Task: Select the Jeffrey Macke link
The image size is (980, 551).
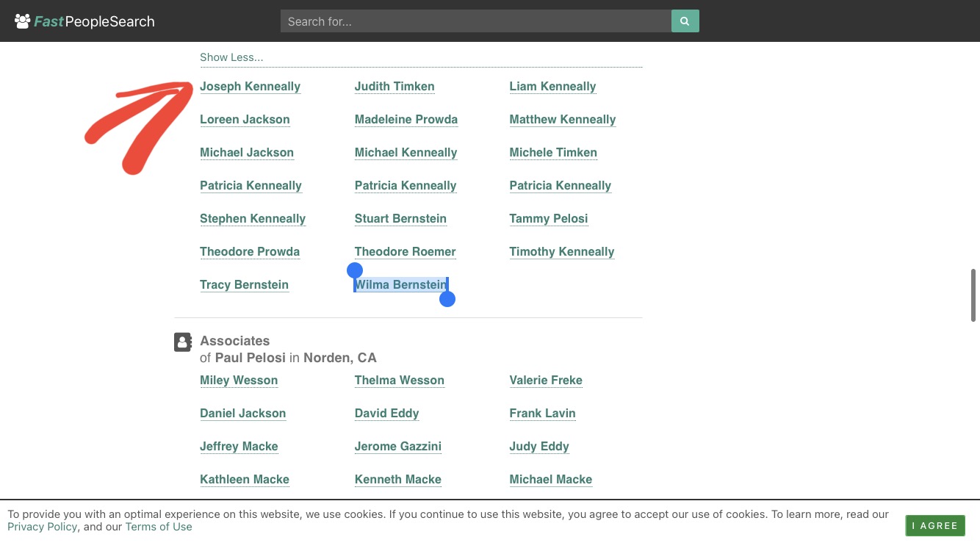Action: point(239,447)
